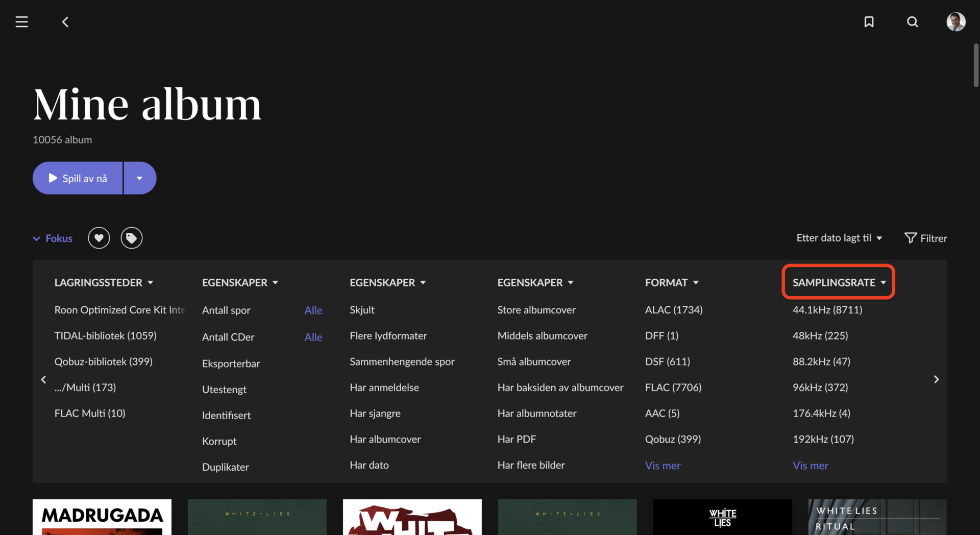The width and height of the screenshot is (980, 535).
Task: Start playback with Spill av nå
Action: tap(78, 178)
